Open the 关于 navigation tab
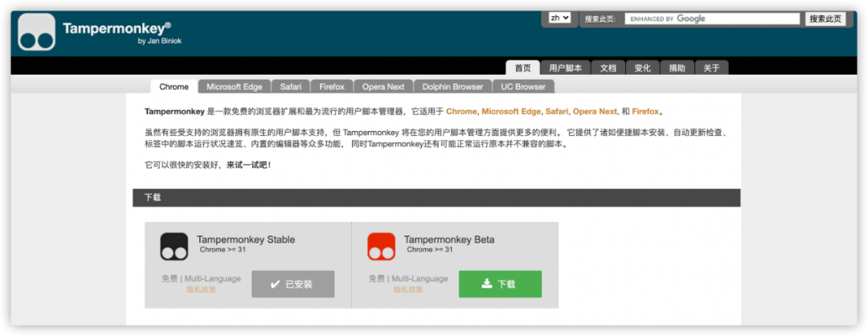 [712, 68]
